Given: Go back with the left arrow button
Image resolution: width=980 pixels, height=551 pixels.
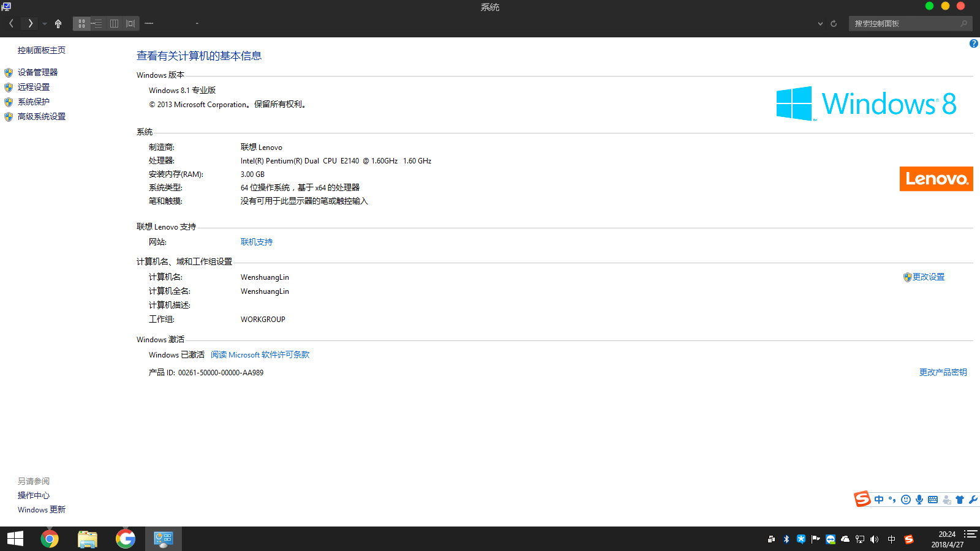Looking at the screenshot, I should tap(11, 23).
